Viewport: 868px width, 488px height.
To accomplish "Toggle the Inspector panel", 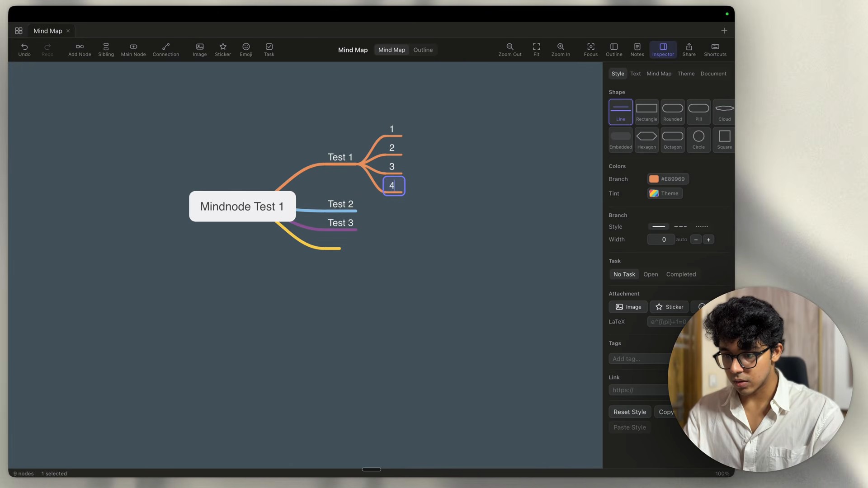I will [x=663, y=50].
